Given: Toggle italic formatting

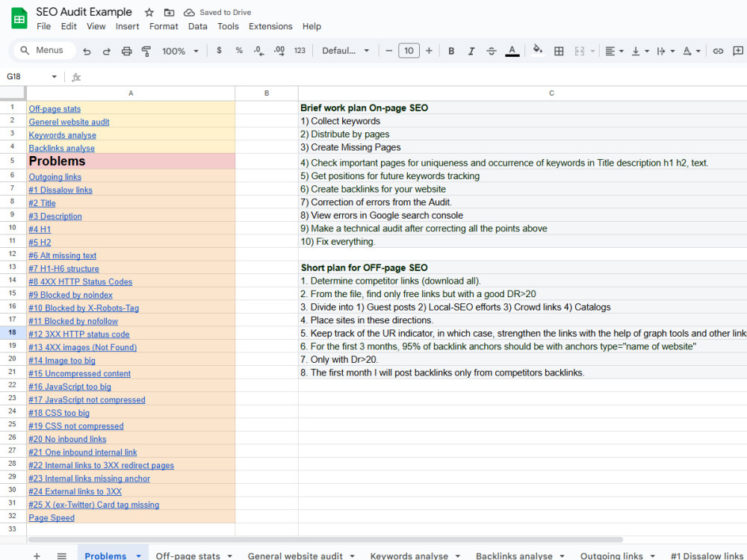Looking at the screenshot, I should [471, 51].
